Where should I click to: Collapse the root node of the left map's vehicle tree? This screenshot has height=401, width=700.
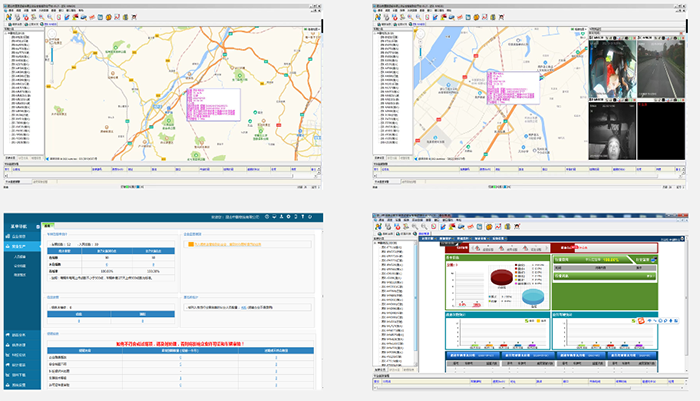coord(7,31)
